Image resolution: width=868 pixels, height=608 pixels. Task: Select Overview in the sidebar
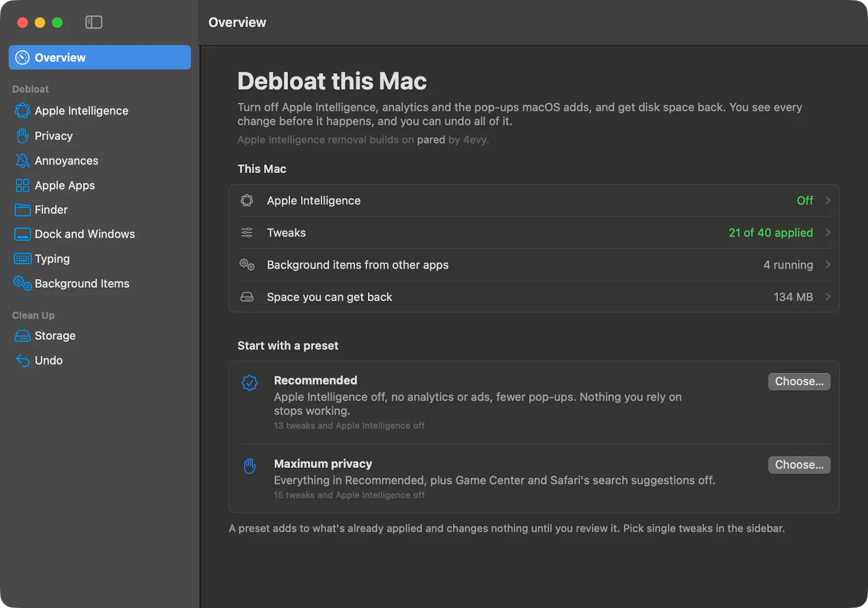click(100, 58)
